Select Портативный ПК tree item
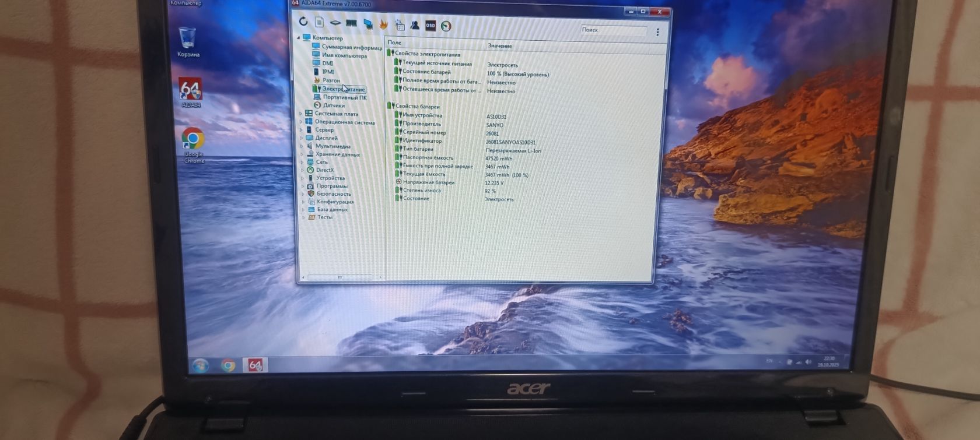980x440 pixels. 340,97
